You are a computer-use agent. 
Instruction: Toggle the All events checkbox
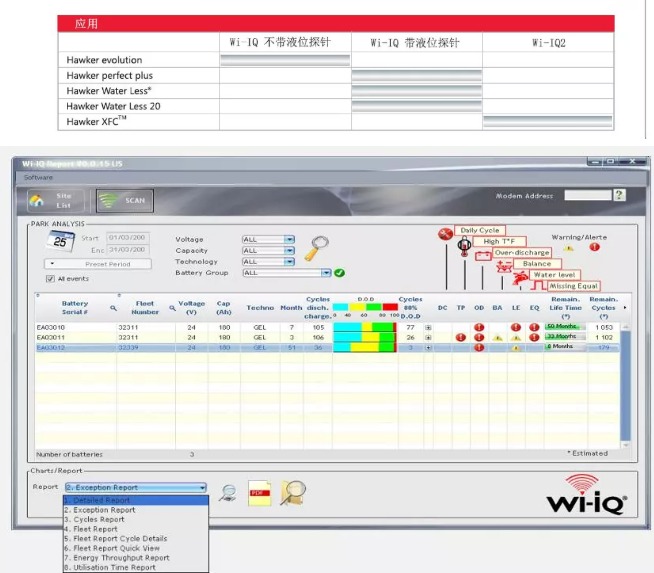(50, 279)
